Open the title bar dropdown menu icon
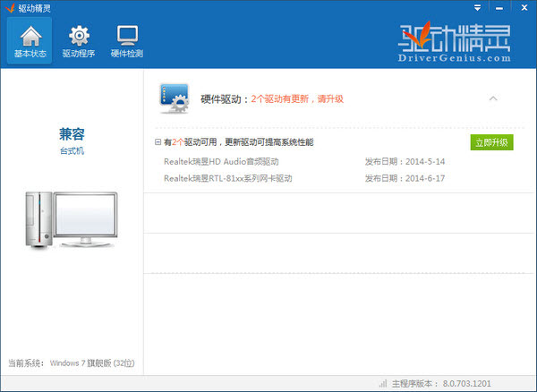 [x=477, y=7]
